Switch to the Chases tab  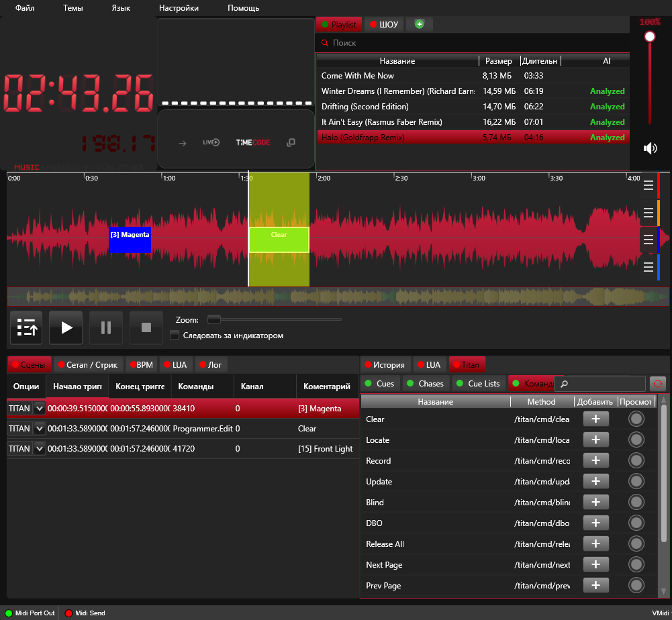point(425,384)
